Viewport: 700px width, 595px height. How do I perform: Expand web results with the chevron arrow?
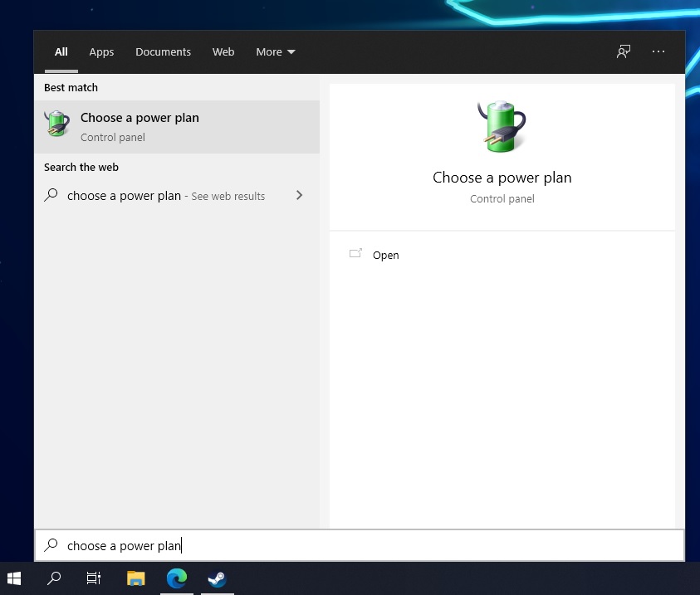[x=299, y=195]
